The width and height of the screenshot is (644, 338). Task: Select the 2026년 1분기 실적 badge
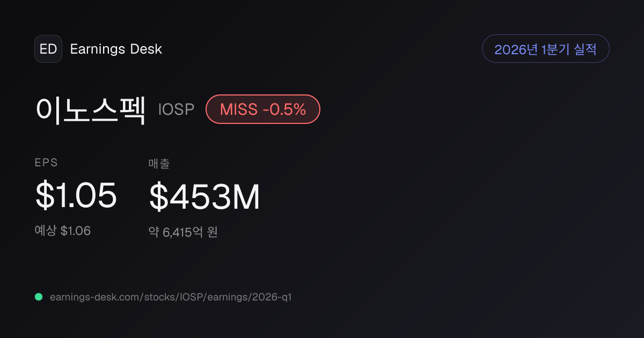pos(545,49)
